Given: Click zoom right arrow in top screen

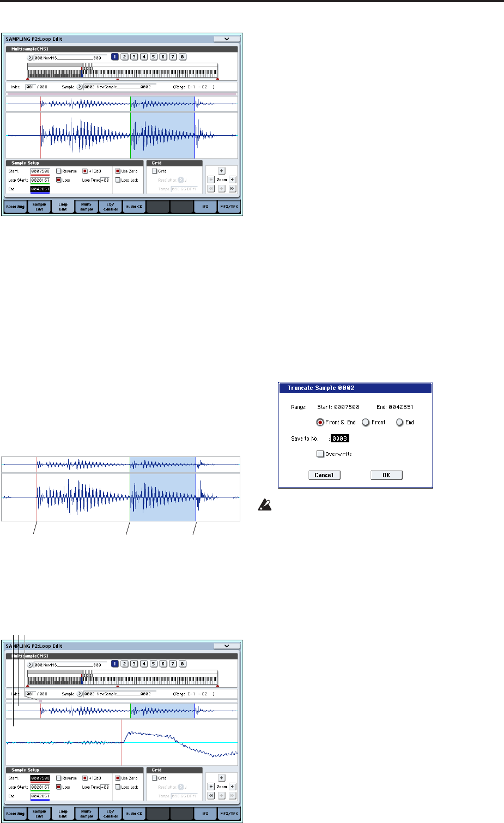Looking at the screenshot, I should coord(233,179).
